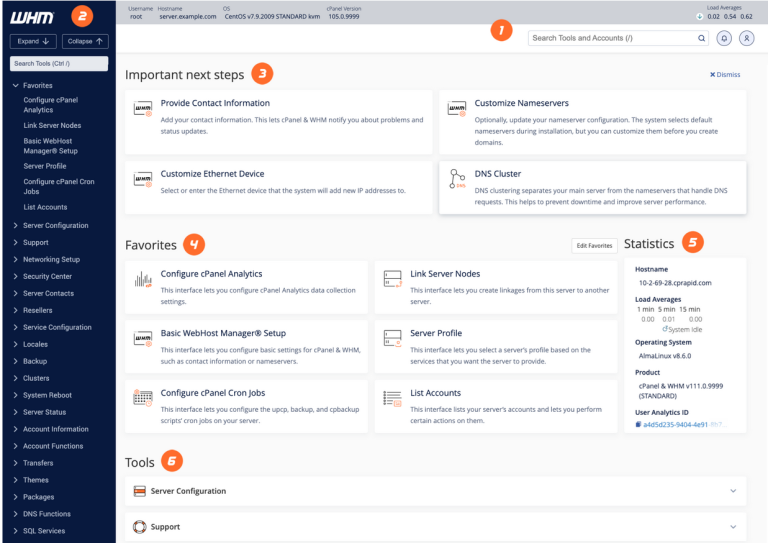
Task: Expand Clusters in sidebar
Action: 16,378
